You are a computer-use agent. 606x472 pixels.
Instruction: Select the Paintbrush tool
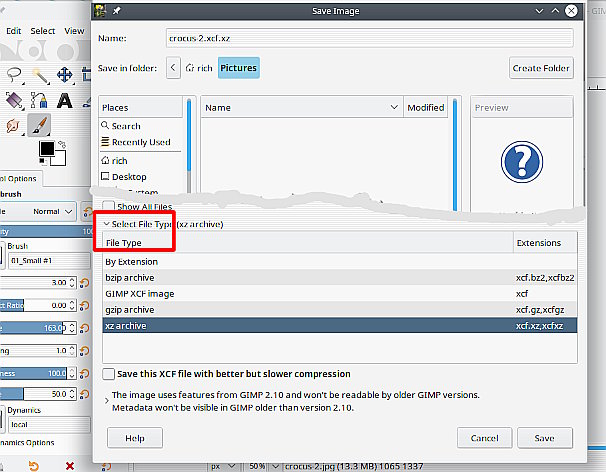(39, 125)
